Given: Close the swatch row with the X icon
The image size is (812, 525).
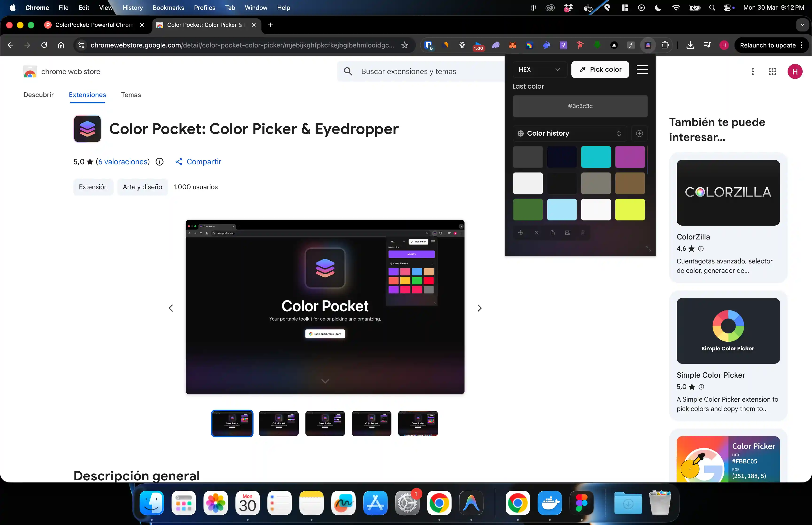Looking at the screenshot, I should coord(537,233).
